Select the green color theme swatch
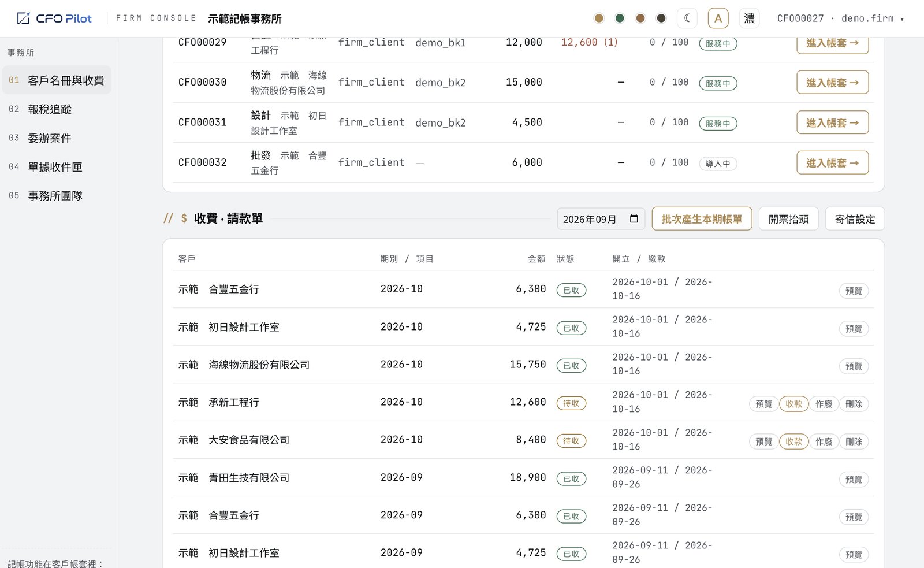 click(x=620, y=18)
